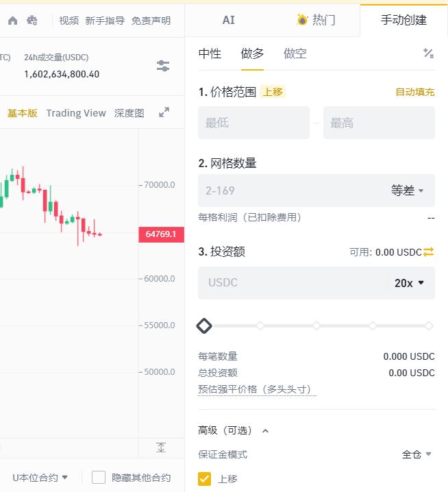Switch to Trading View chart tab
448x492 pixels.
point(76,113)
